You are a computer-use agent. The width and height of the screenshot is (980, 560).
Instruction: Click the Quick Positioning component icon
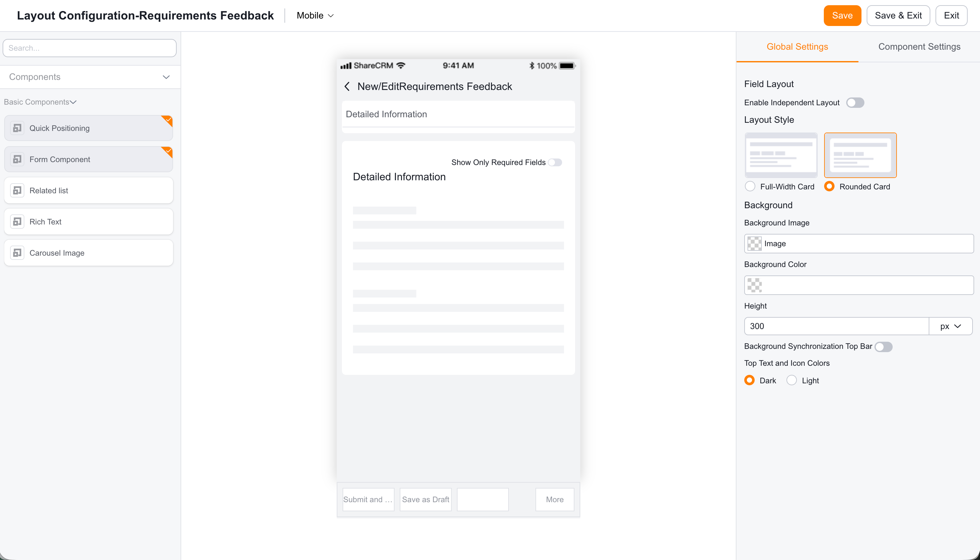pos(17,128)
